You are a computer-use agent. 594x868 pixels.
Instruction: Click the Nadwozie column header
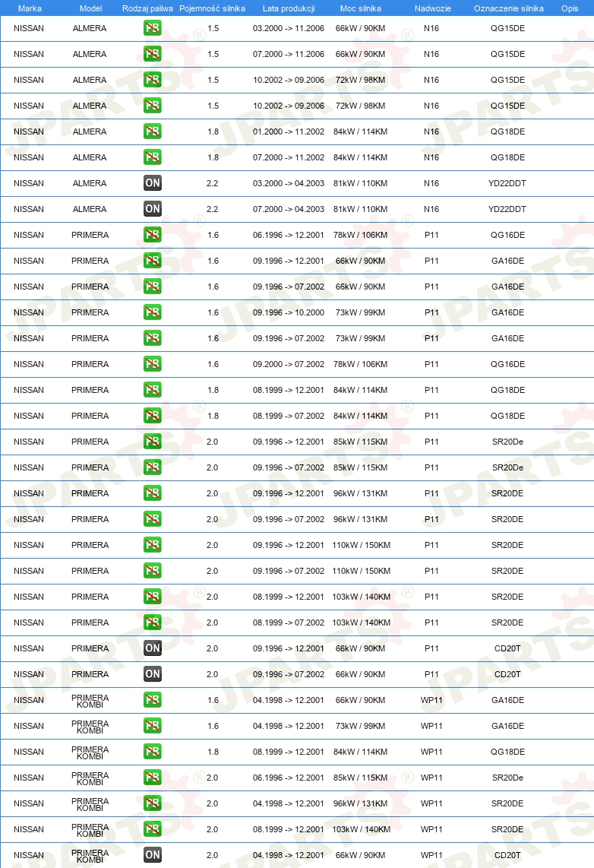[x=433, y=8]
